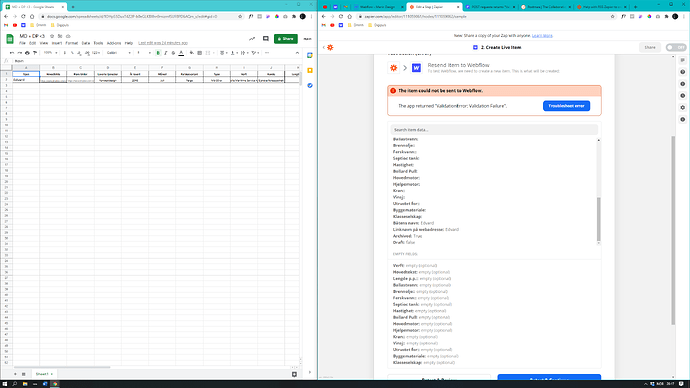
Task: Click the Troubleshoot error button
Action: 566,106
